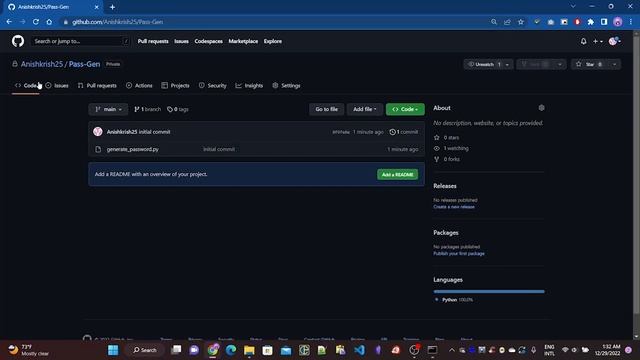Open Visual Studio Code from the taskbar

[359, 350]
